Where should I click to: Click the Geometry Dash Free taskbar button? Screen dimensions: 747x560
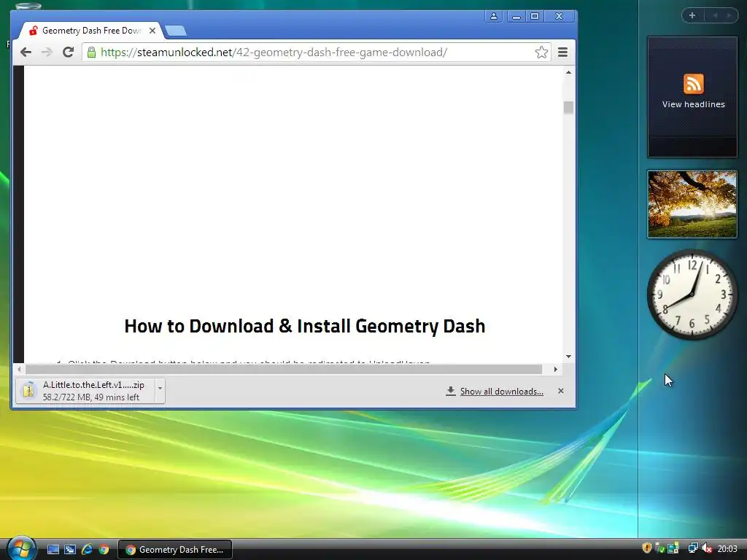click(175, 550)
